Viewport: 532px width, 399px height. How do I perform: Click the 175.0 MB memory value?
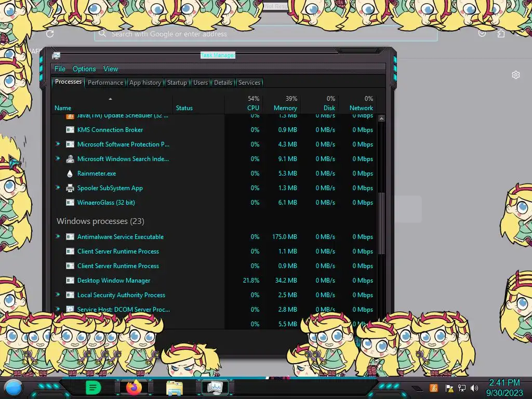[284, 237]
